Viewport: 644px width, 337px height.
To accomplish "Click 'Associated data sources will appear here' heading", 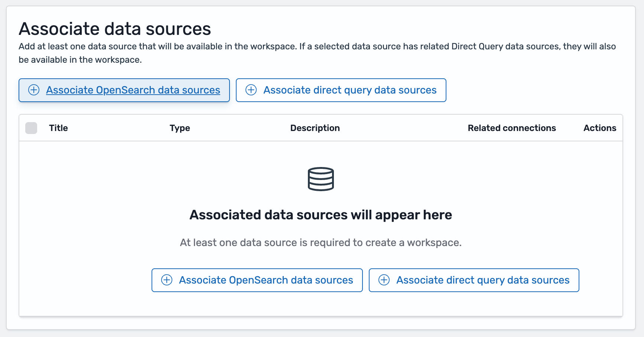I will point(321,215).
